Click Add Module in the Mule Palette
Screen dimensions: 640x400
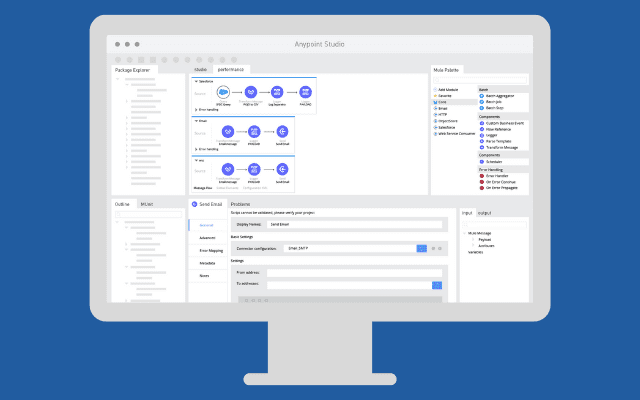click(446, 89)
